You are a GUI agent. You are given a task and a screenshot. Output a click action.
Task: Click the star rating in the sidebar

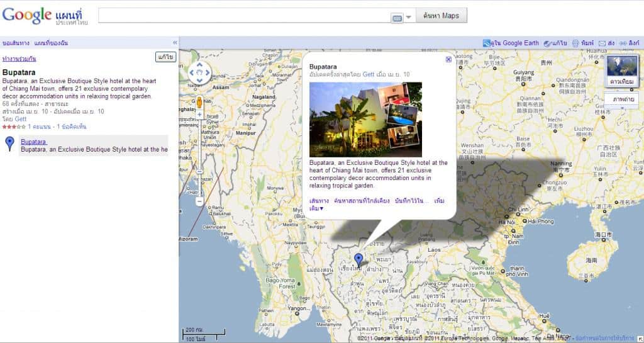coord(14,127)
